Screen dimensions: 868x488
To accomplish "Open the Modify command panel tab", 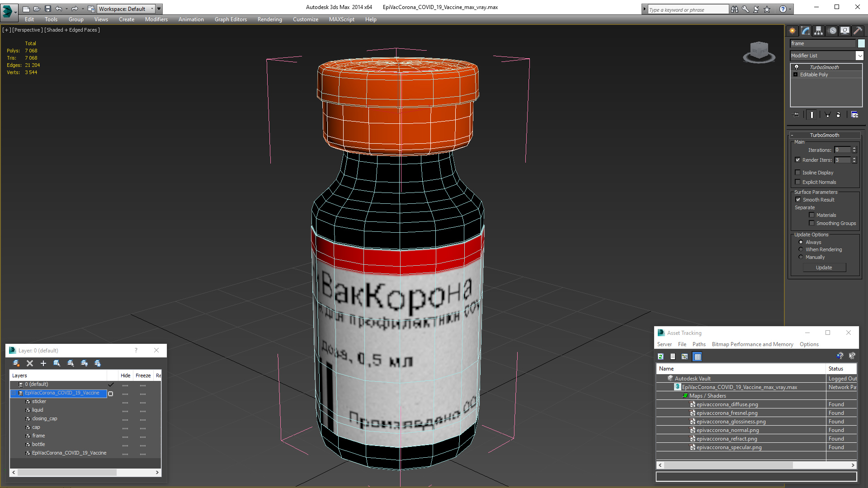I will click(806, 31).
